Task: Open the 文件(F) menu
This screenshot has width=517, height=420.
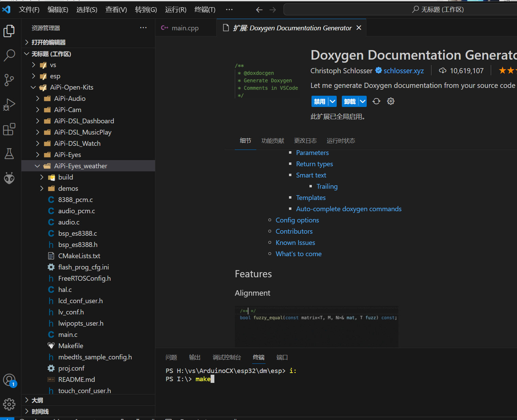Action: click(29, 10)
